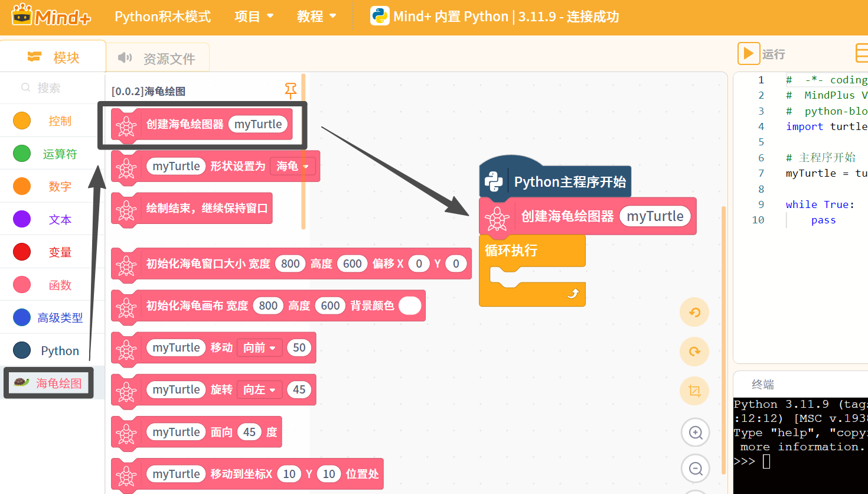The image size is (868, 494).
Task: Open the 教程 menu
Action: point(316,17)
